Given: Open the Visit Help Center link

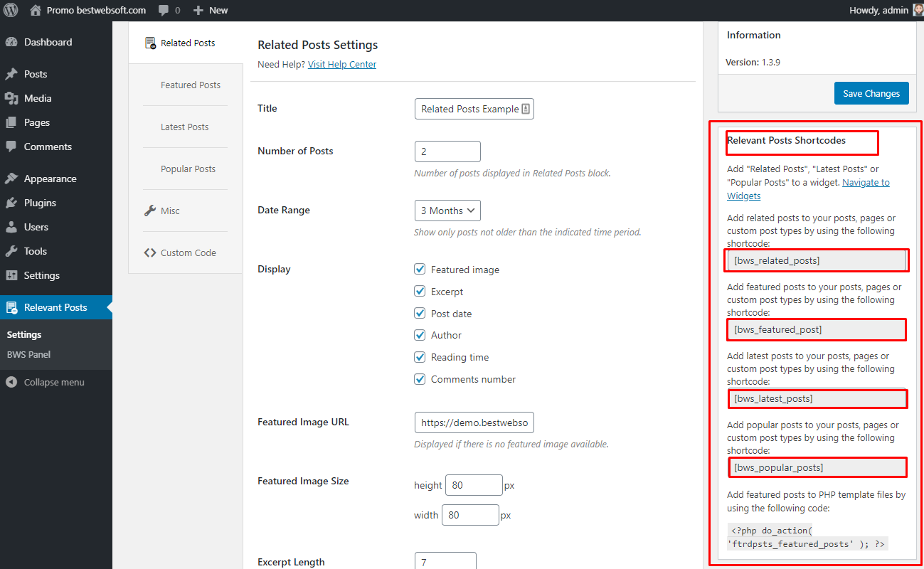Looking at the screenshot, I should click(342, 64).
